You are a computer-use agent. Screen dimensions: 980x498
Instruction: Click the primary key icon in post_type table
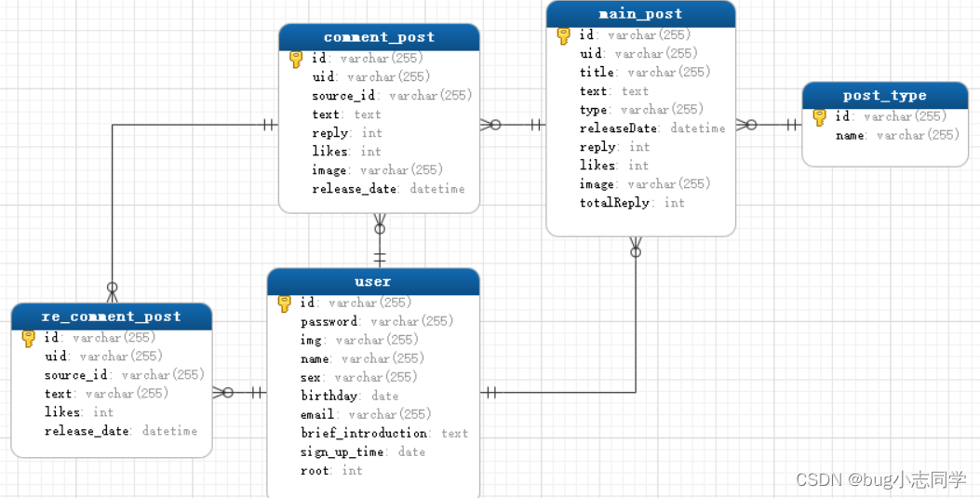(820, 117)
